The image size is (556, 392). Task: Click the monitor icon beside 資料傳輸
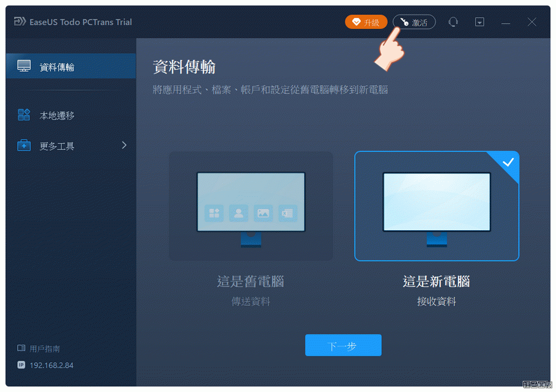(24, 67)
